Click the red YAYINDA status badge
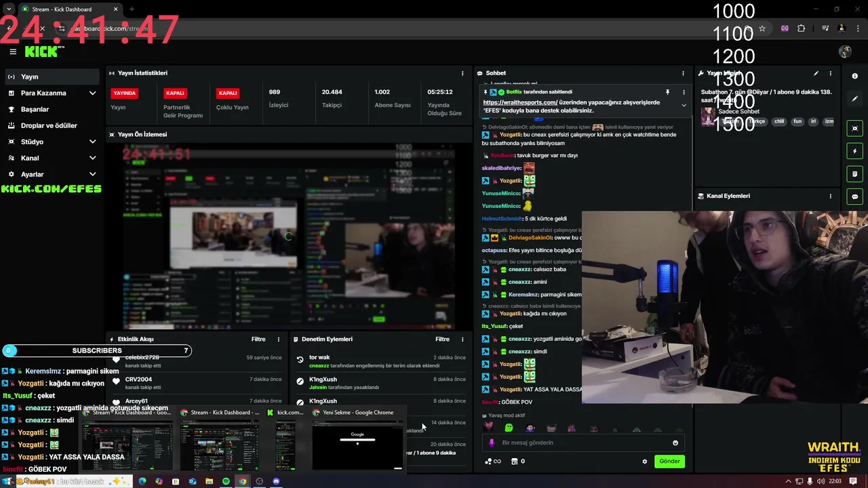Screen dimensions: 868x488 click(124, 93)
